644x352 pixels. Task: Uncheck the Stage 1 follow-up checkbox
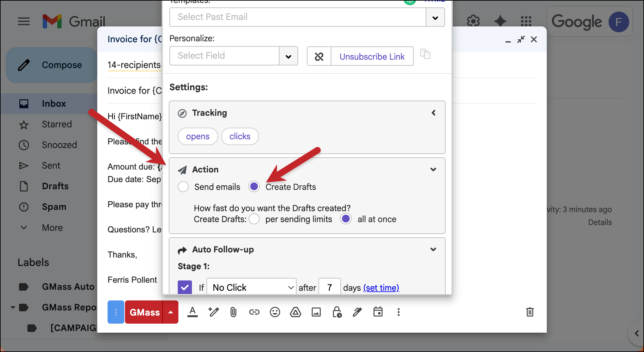click(185, 287)
